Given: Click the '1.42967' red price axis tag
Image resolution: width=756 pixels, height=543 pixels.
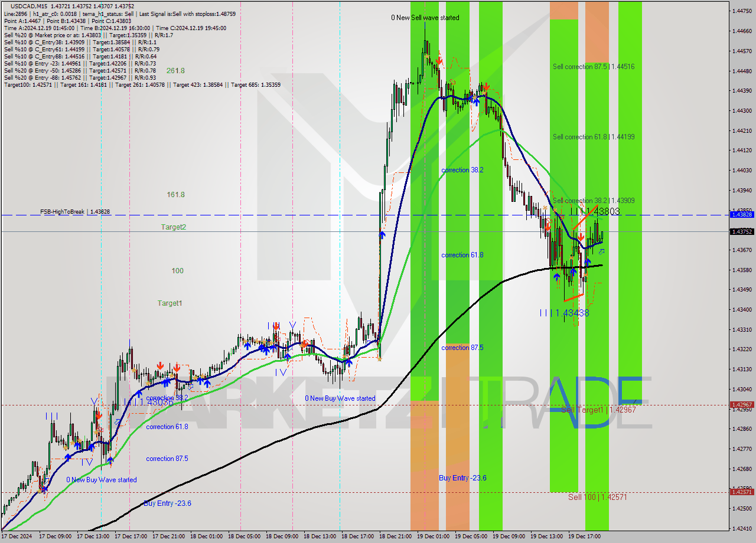Looking at the screenshot, I should pyautogui.click(x=742, y=405).
